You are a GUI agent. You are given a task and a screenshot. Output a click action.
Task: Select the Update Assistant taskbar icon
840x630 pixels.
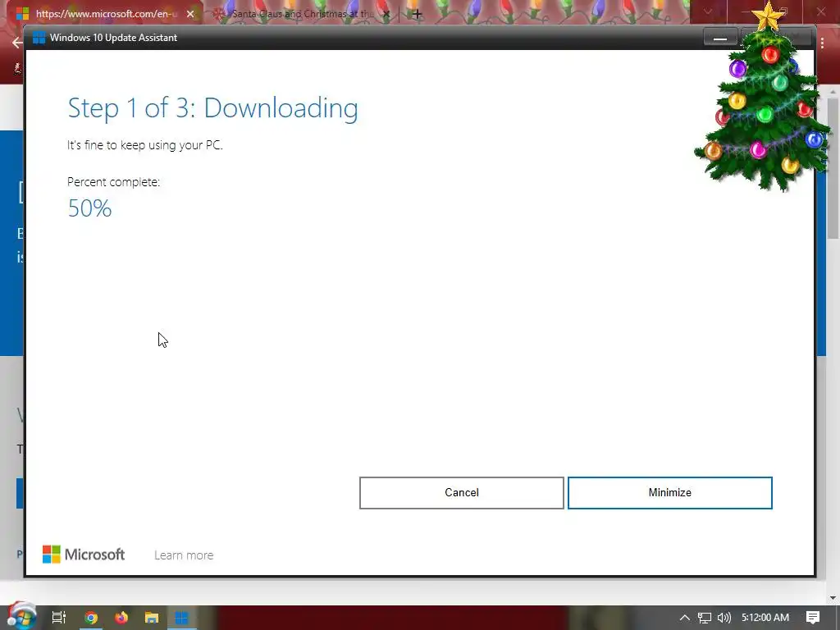tap(181, 618)
